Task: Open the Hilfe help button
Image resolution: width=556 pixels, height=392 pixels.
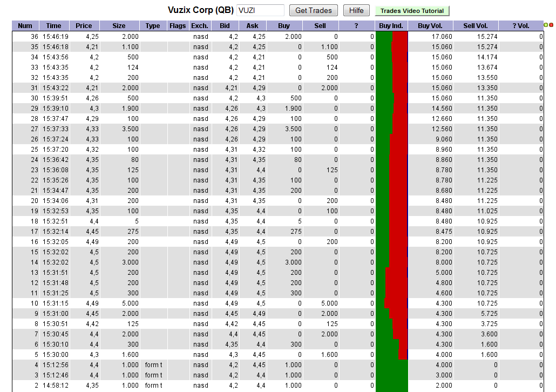Action: 356,10
